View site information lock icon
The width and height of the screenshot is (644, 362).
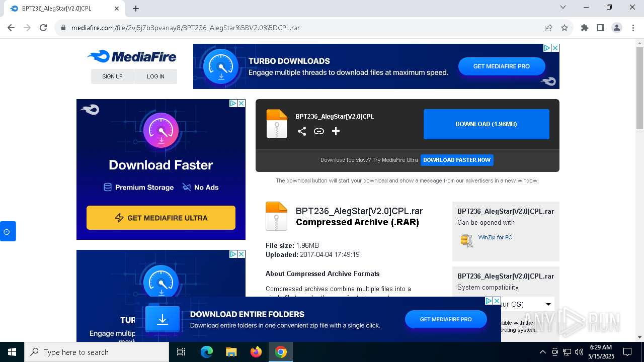63,28
